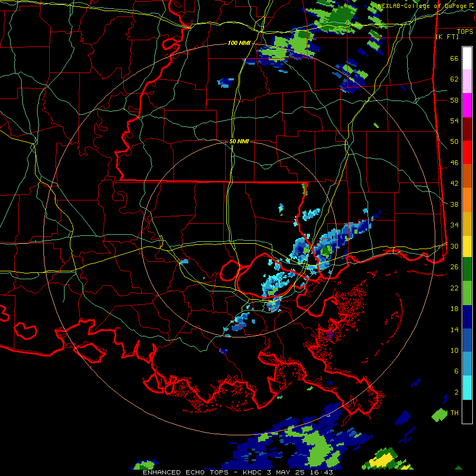Click the K FT units label

447,36
